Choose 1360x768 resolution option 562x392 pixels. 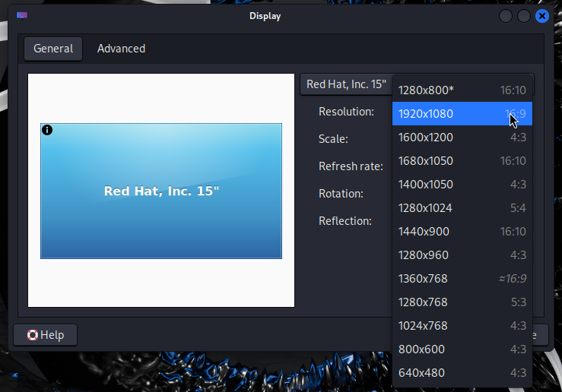tap(462, 279)
